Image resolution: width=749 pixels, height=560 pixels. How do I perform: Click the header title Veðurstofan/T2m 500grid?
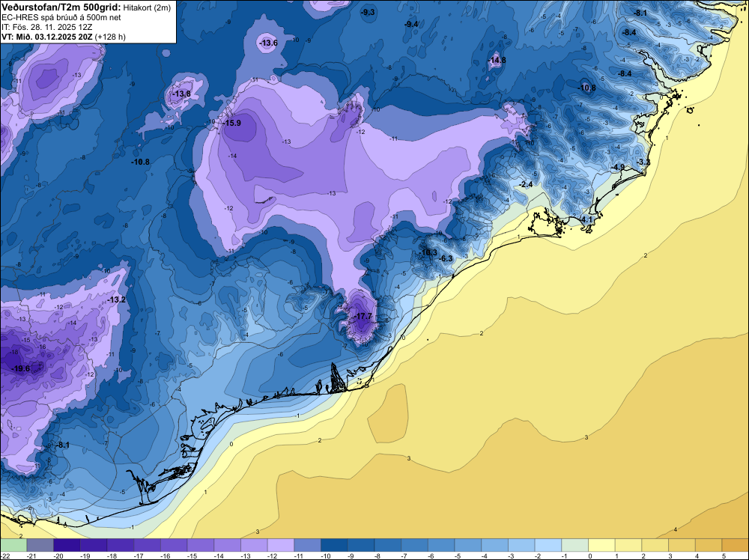(61, 7)
